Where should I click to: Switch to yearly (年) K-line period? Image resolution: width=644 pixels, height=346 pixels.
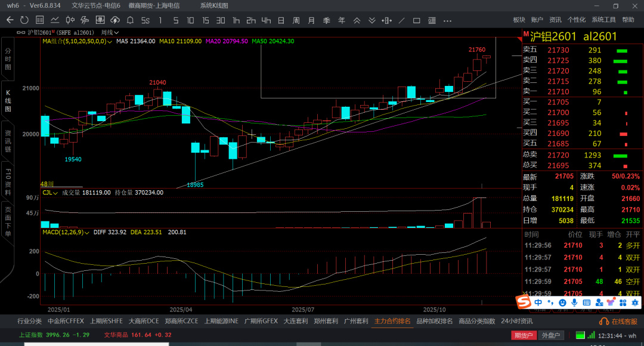(342, 20)
